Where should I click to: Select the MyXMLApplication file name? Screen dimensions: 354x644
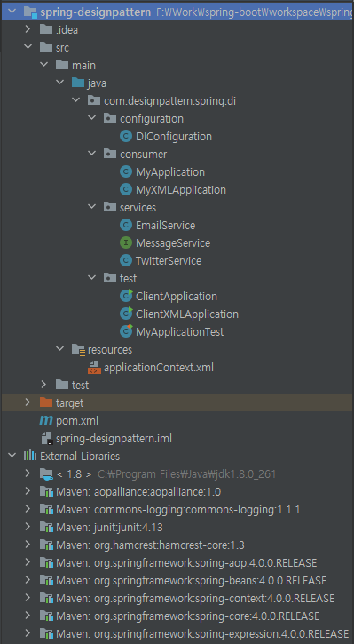[x=181, y=190]
